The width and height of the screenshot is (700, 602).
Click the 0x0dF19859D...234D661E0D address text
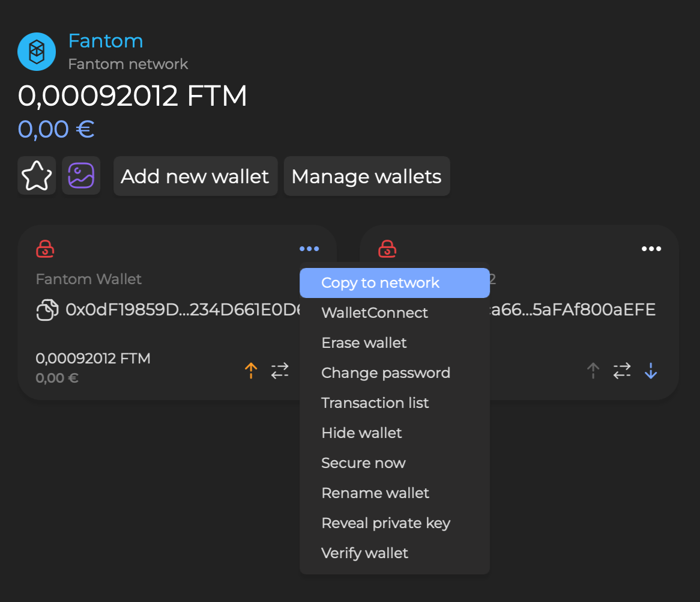click(183, 310)
